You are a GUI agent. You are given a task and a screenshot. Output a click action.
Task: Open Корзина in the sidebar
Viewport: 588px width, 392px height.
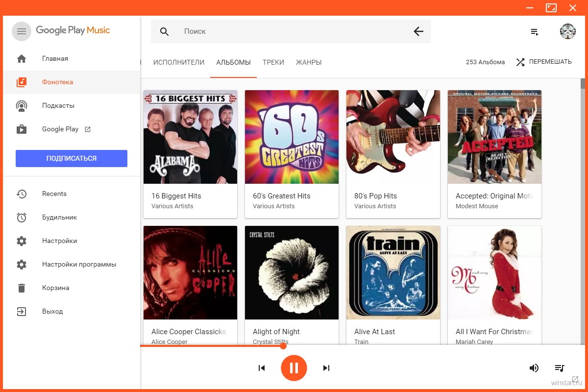tap(72, 288)
